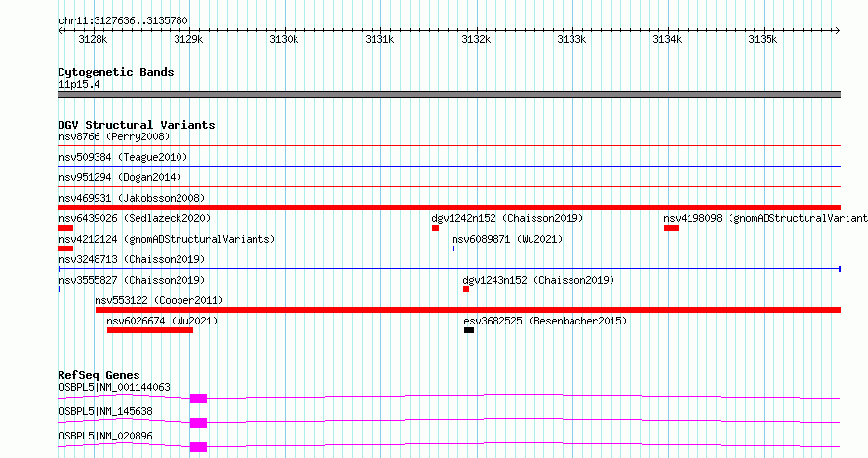Viewport: 868px width, 458px height.
Task: Click chr11:3127636..3135780 coordinate label
Action: coord(123,21)
